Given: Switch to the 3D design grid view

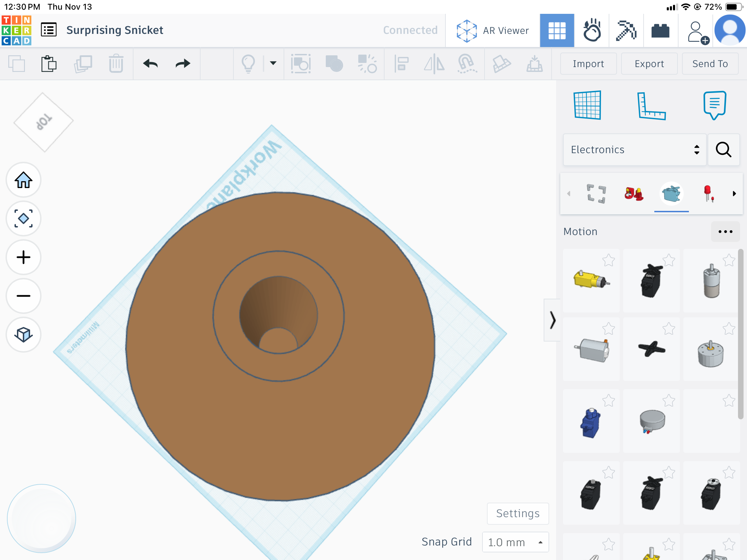Looking at the screenshot, I should click(557, 30).
